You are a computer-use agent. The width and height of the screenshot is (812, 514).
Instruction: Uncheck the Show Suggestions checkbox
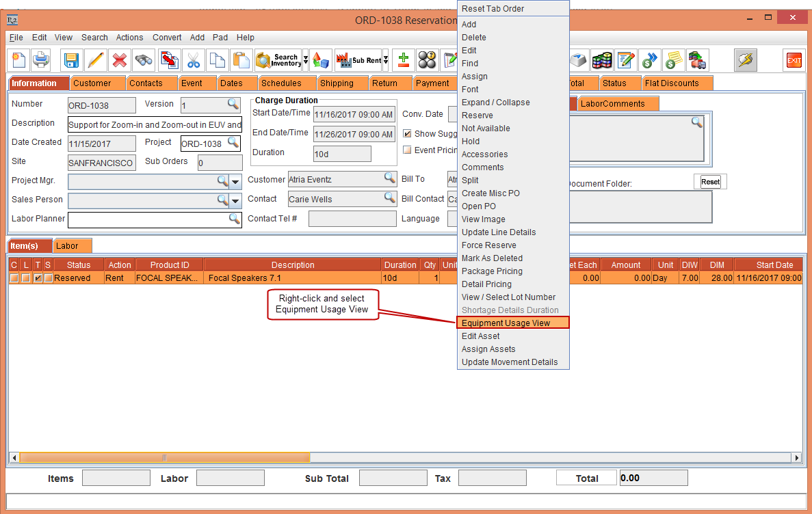pos(407,134)
